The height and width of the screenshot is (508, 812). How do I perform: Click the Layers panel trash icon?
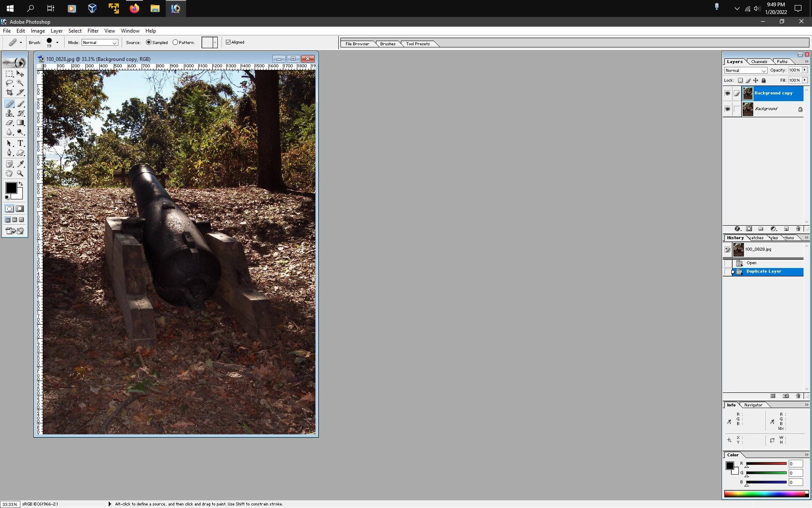(798, 229)
